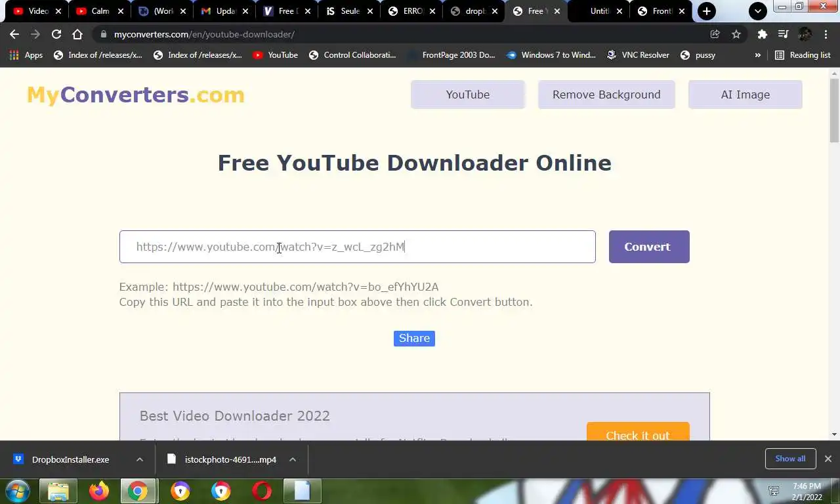
Task: Click the Convert button
Action: [x=649, y=247]
